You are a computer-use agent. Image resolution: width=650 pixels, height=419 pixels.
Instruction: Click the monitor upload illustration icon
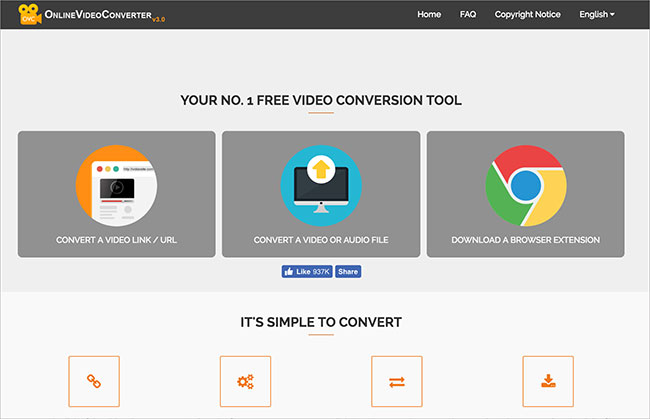coord(321,185)
